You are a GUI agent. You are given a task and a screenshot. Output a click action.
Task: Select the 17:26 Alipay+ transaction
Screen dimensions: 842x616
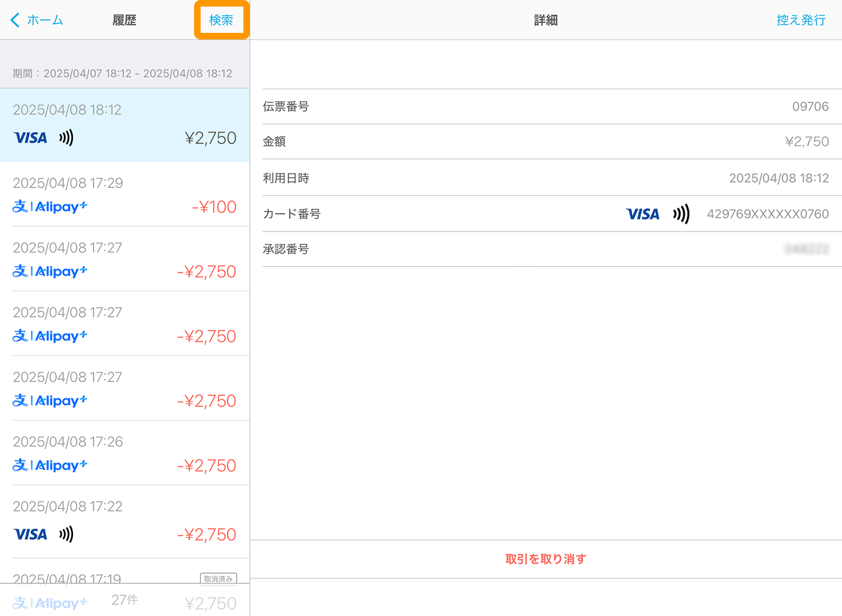click(x=124, y=453)
